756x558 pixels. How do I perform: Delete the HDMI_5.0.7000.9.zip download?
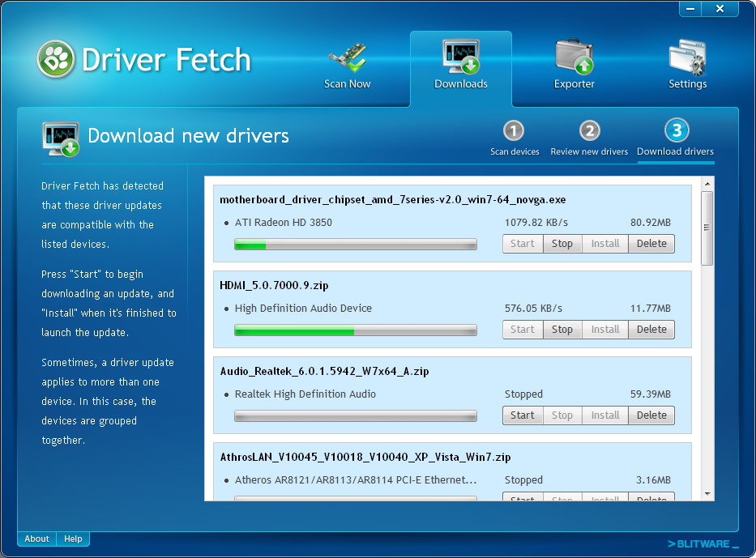point(651,330)
